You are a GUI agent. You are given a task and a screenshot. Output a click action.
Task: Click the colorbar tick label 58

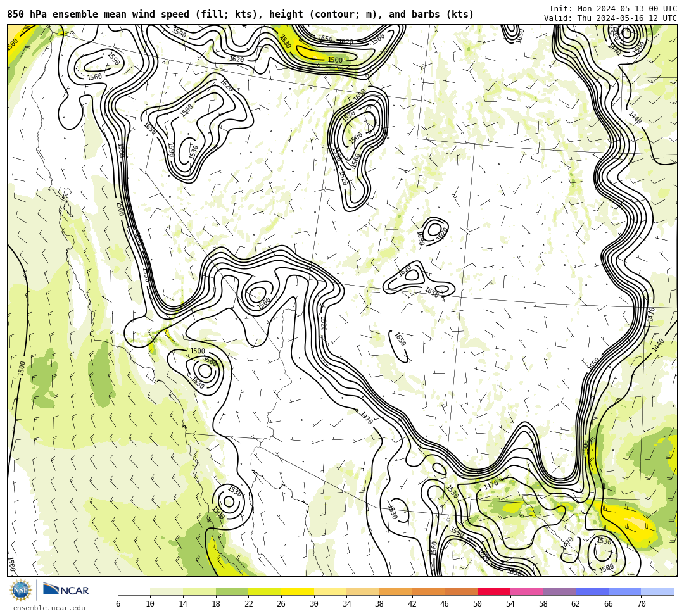coord(543,604)
